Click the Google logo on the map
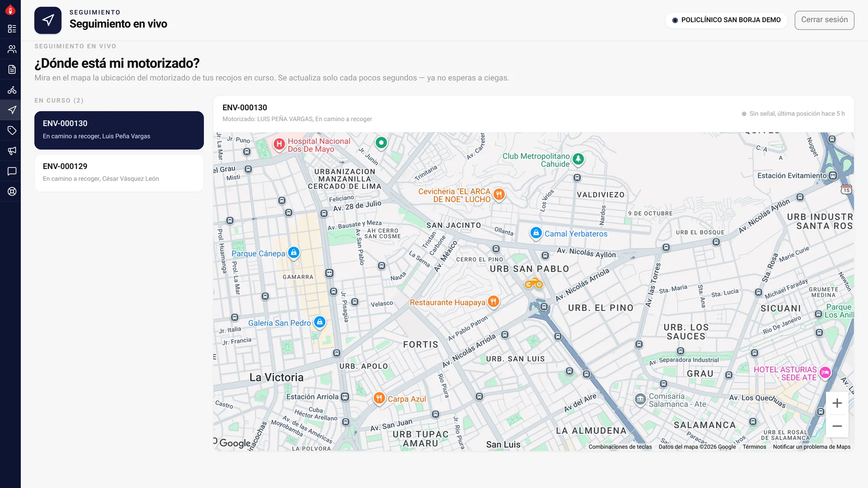This screenshot has width=868, height=488. point(235,443)
